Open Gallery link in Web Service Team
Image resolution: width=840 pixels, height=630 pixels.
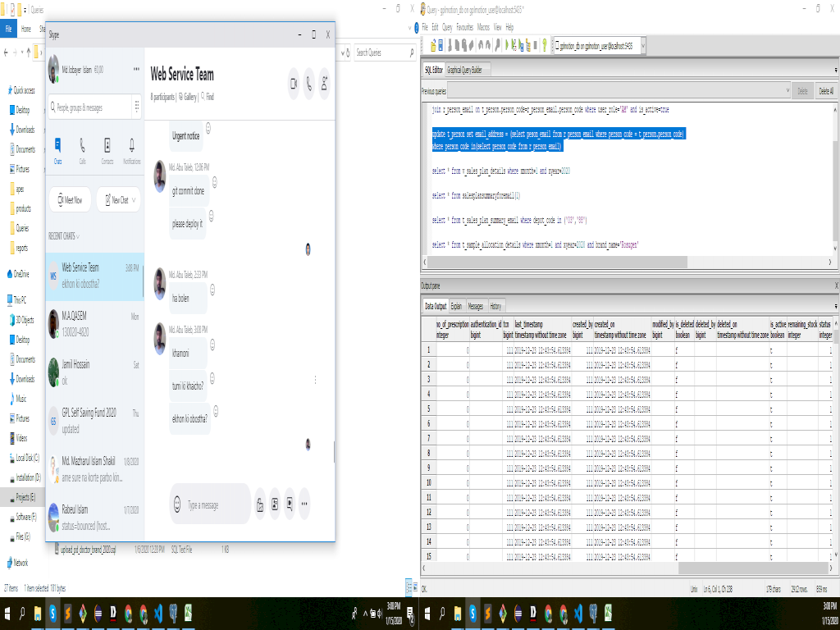click(x=188, y=97)
